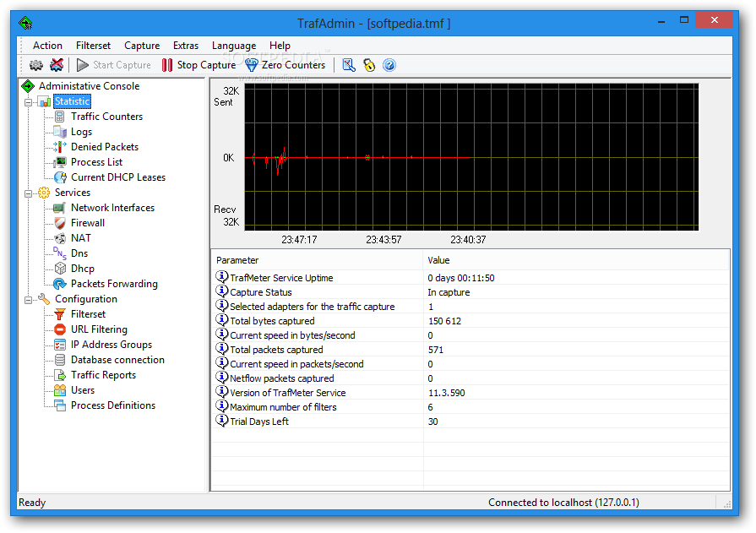
Task: Click the gear settings toolbar icon
Action: tap(36, 65)
